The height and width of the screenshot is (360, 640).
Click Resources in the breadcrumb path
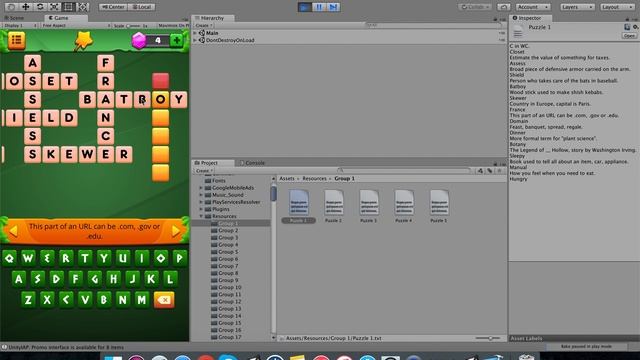tap(314, 179)
